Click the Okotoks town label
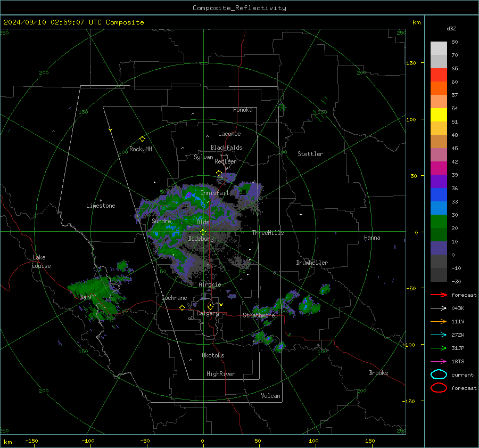This screenshot has width=479, height=448. tap(213, 355)
